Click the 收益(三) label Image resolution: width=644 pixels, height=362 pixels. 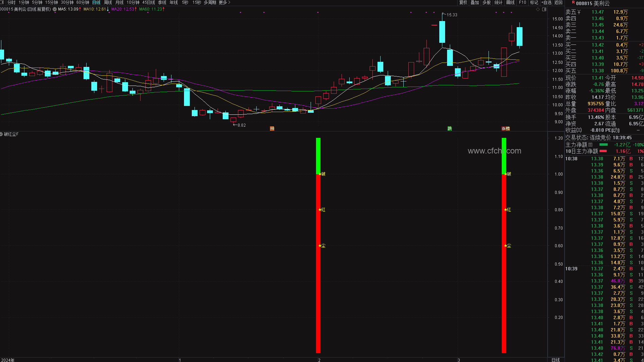(573, 130)
